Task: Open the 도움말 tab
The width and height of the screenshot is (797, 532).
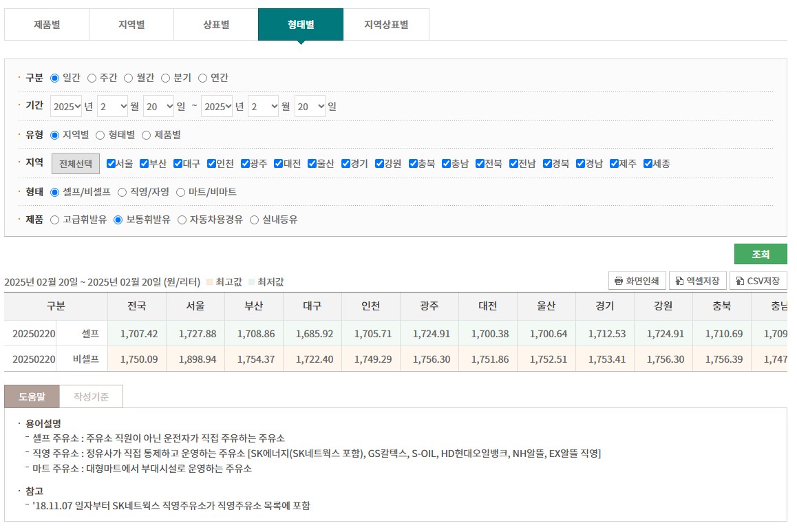Action: pos(32,397)
